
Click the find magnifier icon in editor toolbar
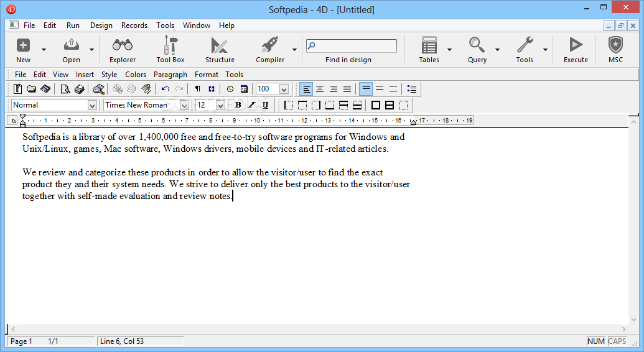coord(98,89)
